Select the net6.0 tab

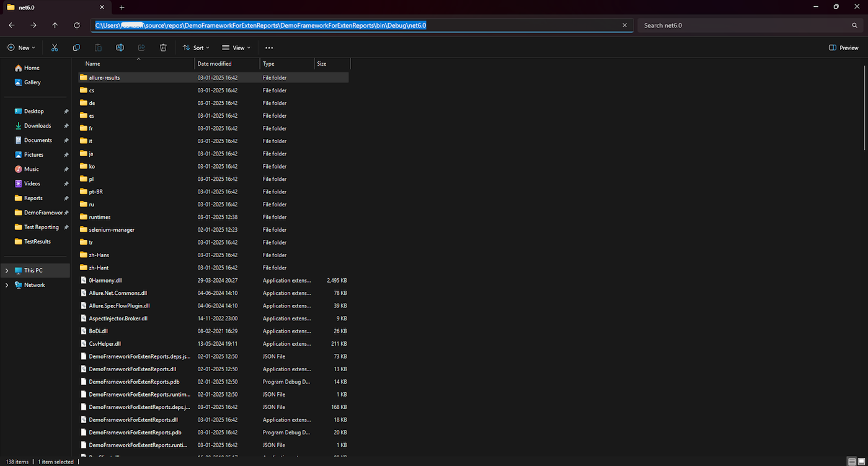[56, 7]
